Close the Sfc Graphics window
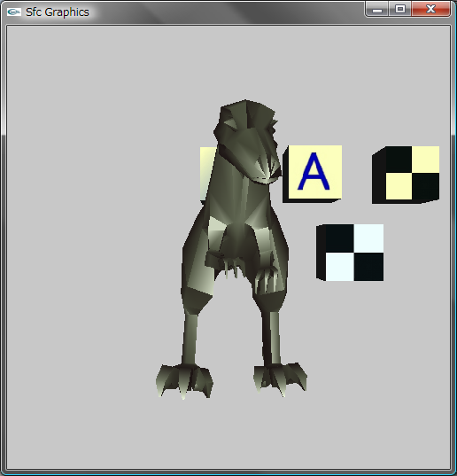The image size is (457, 476). tap(430, 10)
